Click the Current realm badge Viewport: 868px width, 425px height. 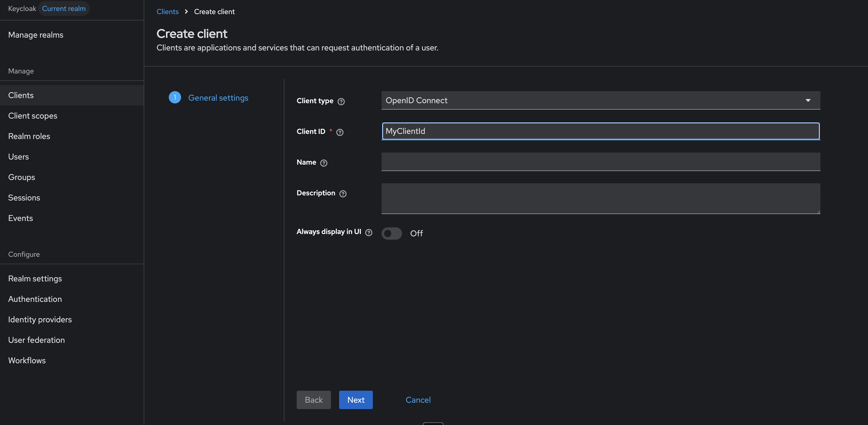64,8
